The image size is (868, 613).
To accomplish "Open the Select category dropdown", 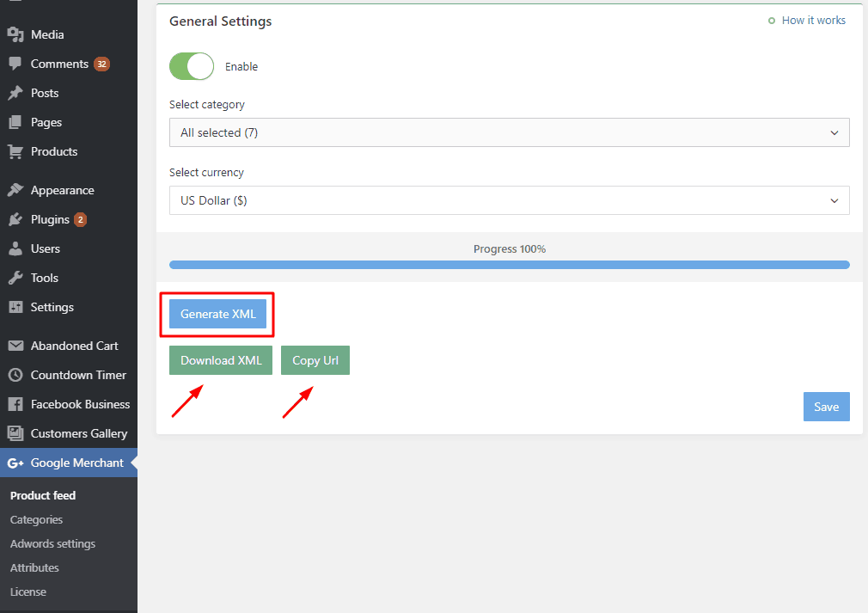I will tap(509, 132).
